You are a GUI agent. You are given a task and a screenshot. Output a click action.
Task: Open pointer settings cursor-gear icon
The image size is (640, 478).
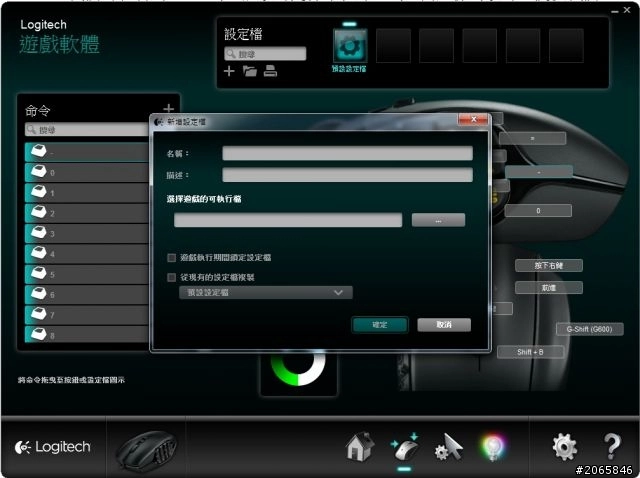(449, 447)
